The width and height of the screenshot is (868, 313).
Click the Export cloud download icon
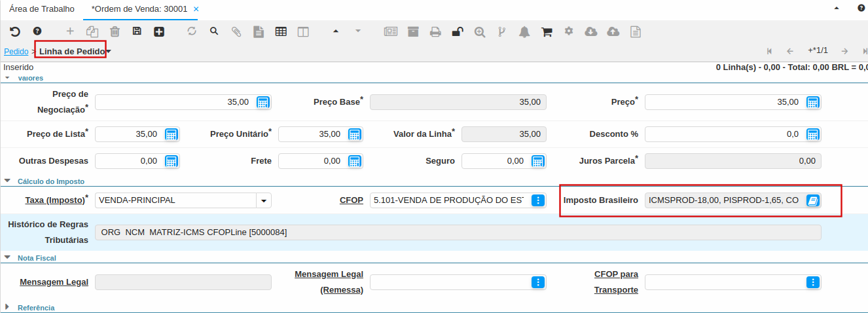click(x=591, y=31)
